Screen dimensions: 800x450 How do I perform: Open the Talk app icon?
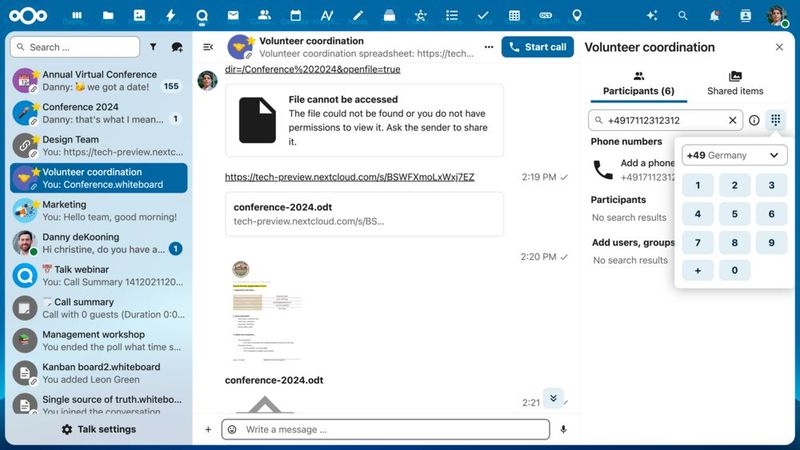tap(202, 16)
